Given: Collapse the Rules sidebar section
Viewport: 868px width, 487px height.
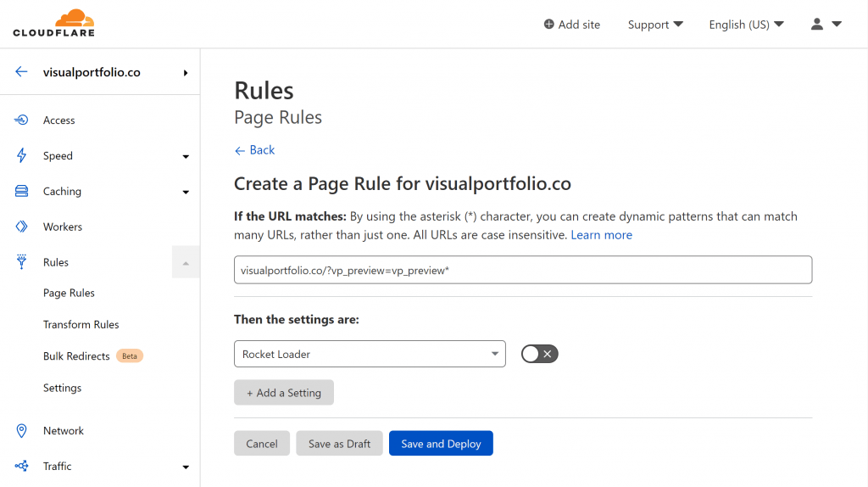Looking at the screenshot, I should click(186, 262).
